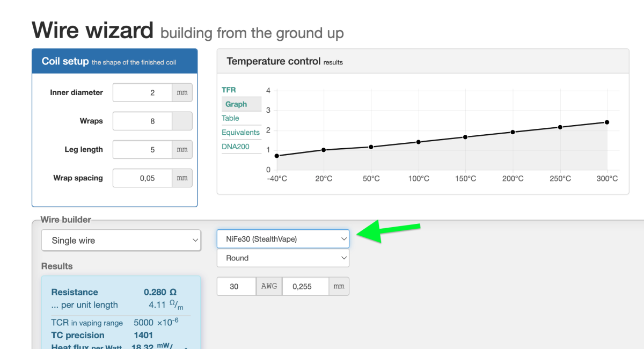Click the graph data point at 20°C
The image size is (644, 349).
point(324,150)
